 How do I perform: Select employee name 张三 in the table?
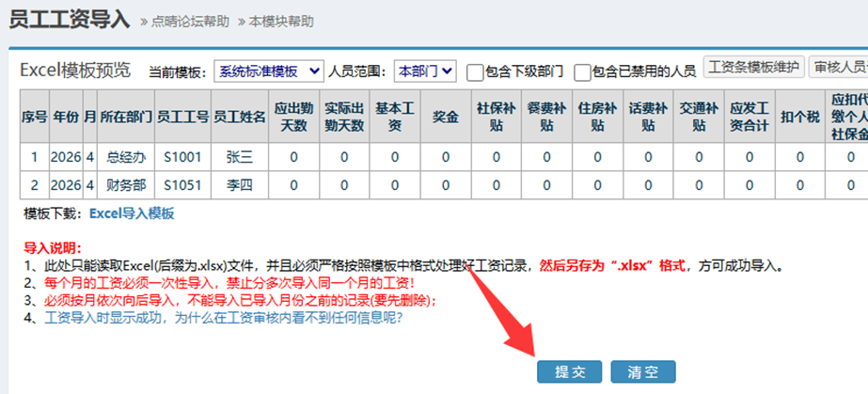point(239,157)
